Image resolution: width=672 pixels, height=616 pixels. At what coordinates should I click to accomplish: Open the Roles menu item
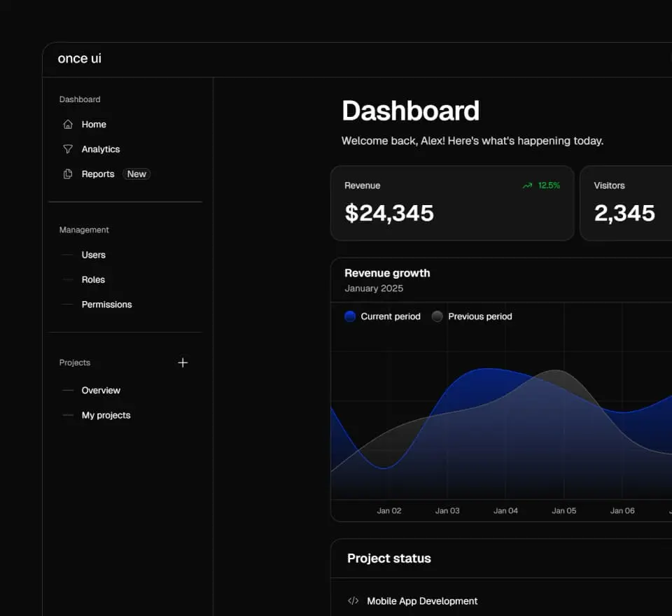93,279
